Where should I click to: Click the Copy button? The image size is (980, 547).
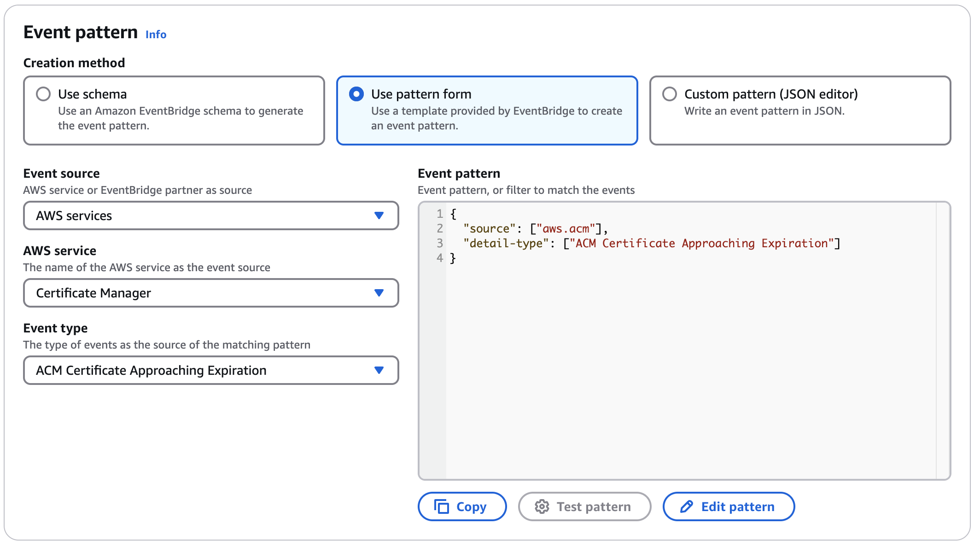click(x=462, y=506)
